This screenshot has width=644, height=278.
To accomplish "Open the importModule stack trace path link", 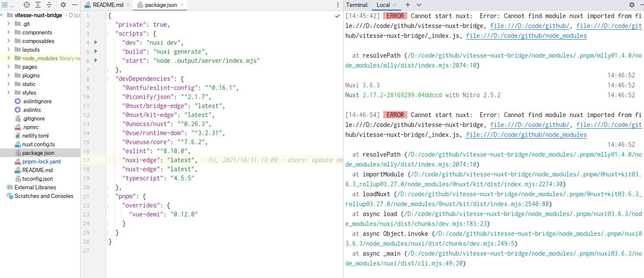I will click(x=494, y=179).
